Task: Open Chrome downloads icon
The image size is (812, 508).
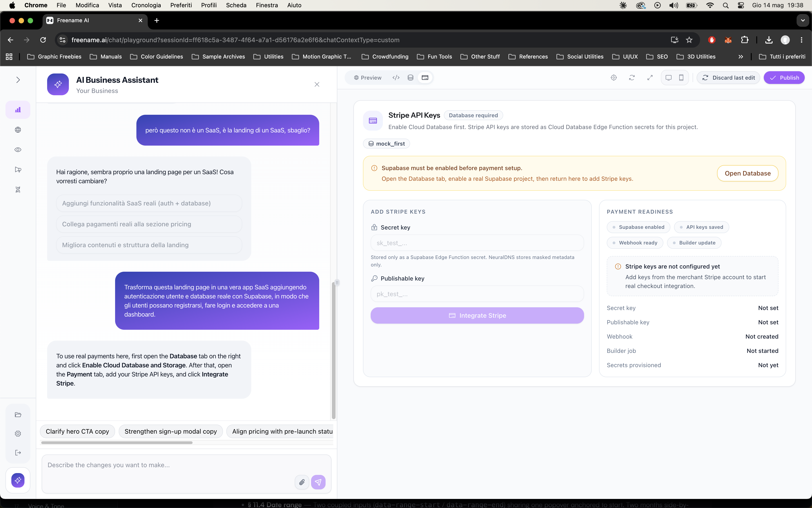Action: tap(769, 40)
